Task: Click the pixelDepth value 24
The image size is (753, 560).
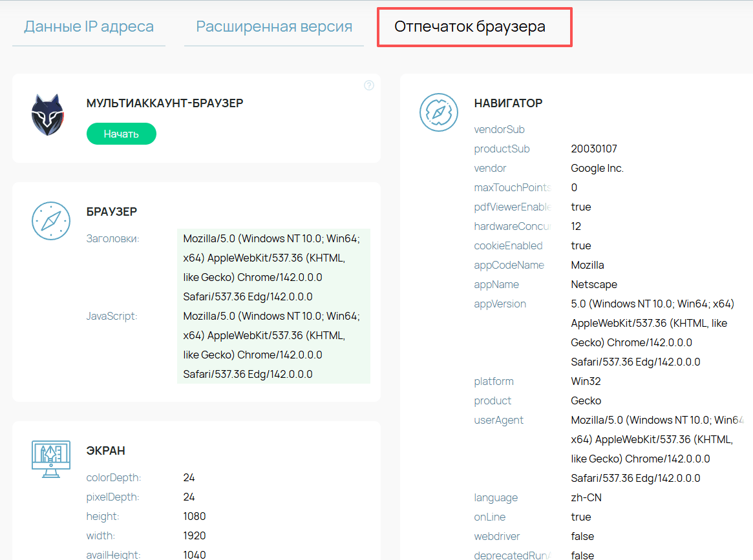Action: pyautogui.click(x=189, y=497)
